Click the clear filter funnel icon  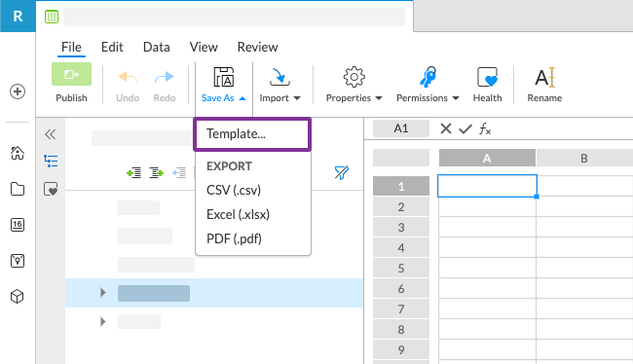(x=342, y=172)
